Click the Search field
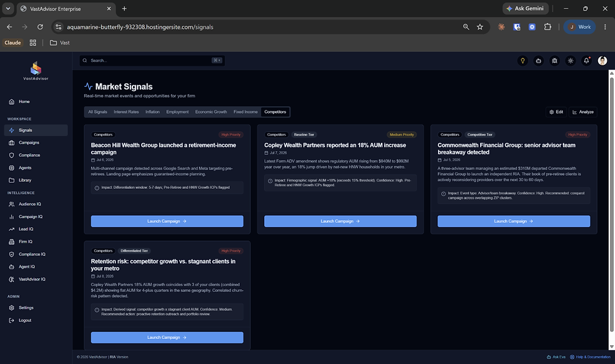The width and height of the screenshot is (615, 364). coord(152,60)
